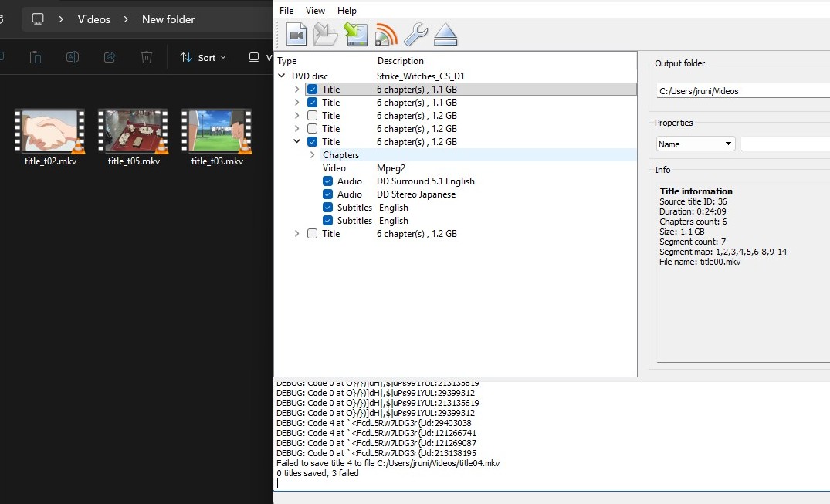Start streaming with the broadcast disc icon
The image size is (830, 504).
[385, 34]
